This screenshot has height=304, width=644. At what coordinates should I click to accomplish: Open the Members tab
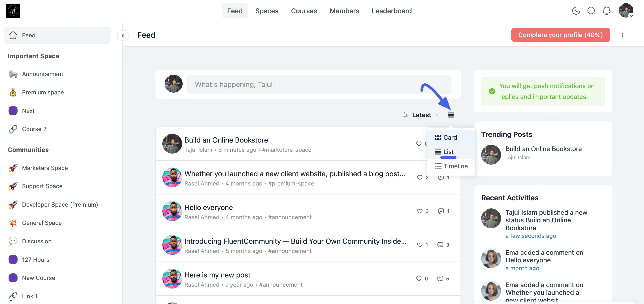pos(344,11)
